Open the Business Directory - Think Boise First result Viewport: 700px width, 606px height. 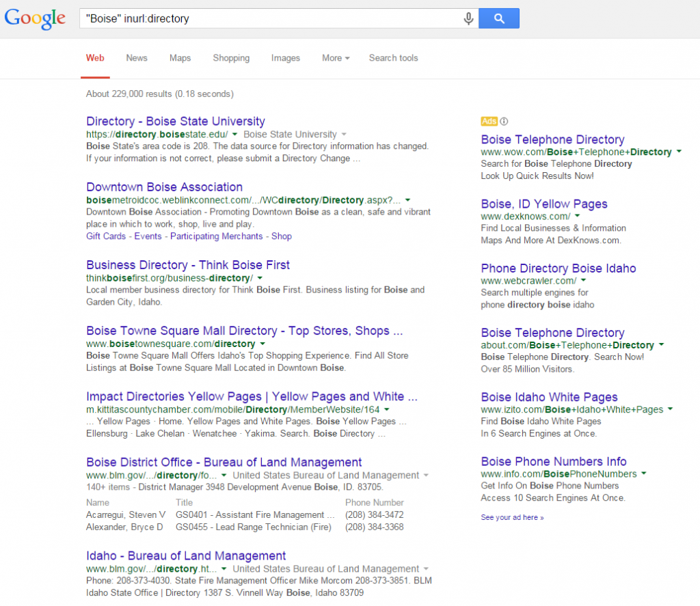tap(187, 265)
